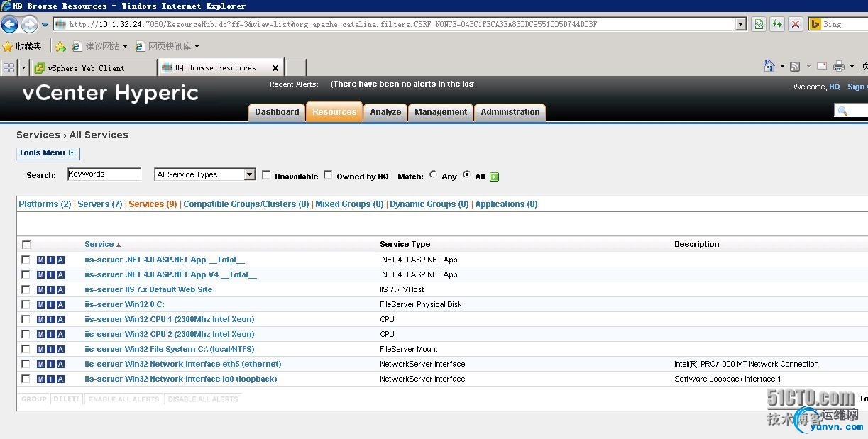Open the print options dropdown arrow
868x439 pixels.
pos(852,67)
